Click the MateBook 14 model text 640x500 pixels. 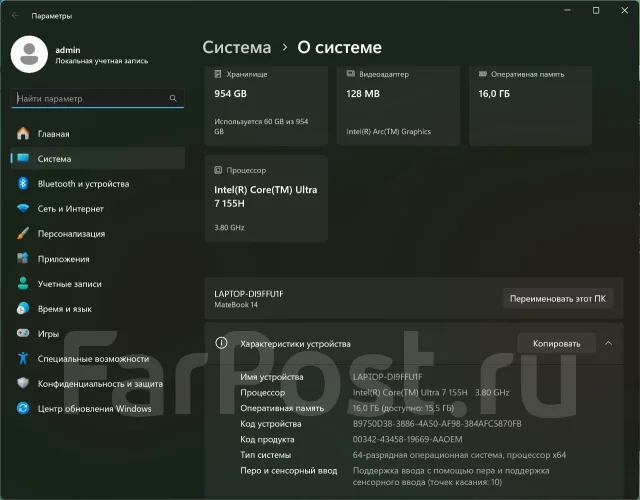236,304
